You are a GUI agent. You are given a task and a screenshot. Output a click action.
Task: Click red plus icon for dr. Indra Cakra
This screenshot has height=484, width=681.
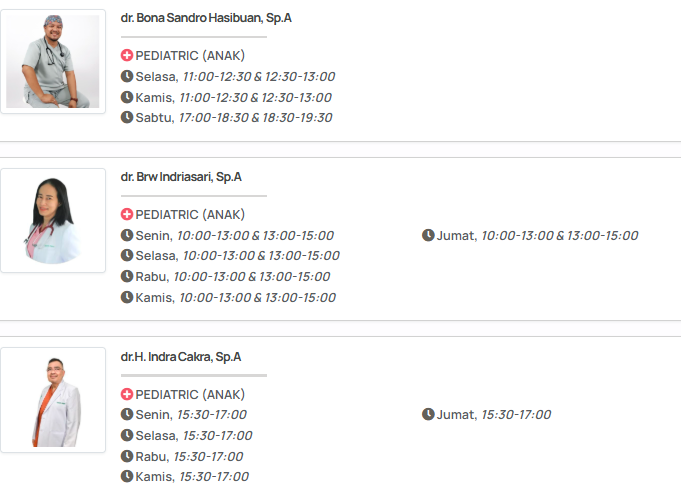pos(127,394)
